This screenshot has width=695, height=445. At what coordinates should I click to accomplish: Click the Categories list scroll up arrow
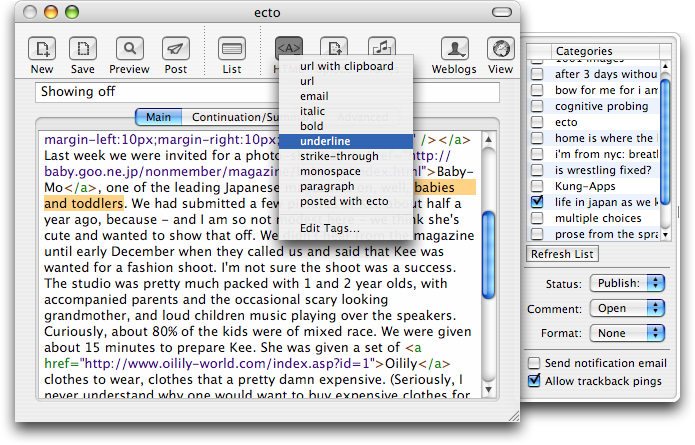click(665, 66)
